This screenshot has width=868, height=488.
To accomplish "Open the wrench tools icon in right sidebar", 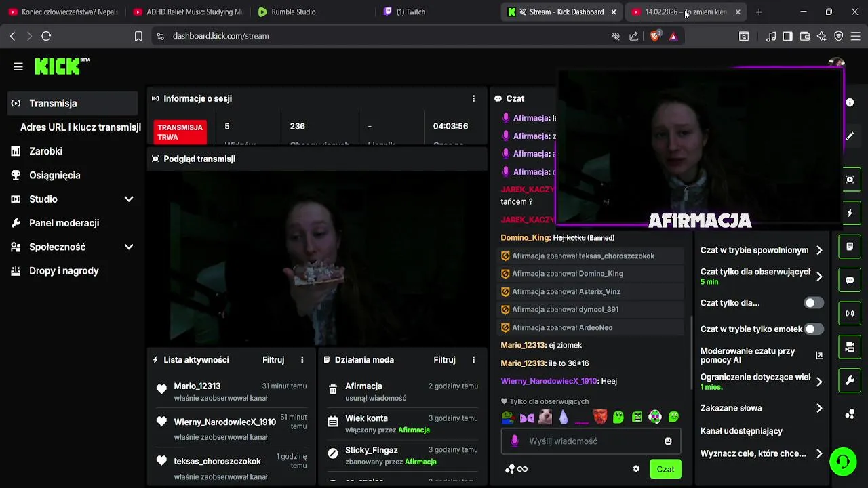I will point(850,381).
